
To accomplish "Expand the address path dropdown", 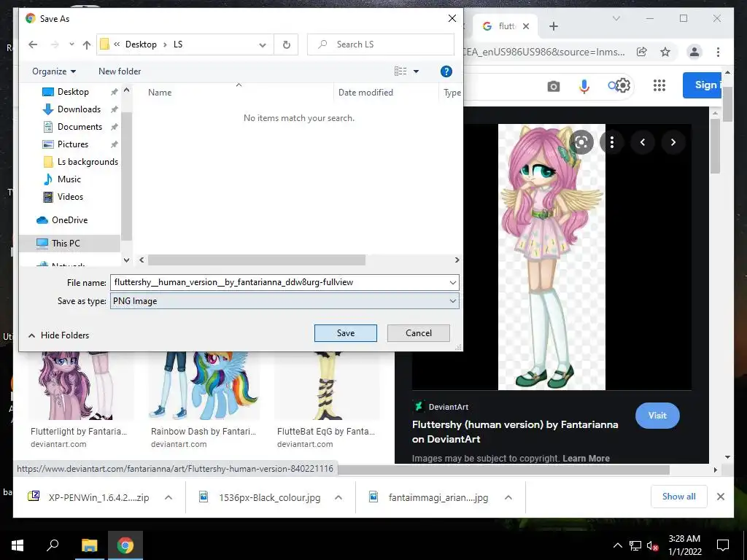I will tap(263, 44).
